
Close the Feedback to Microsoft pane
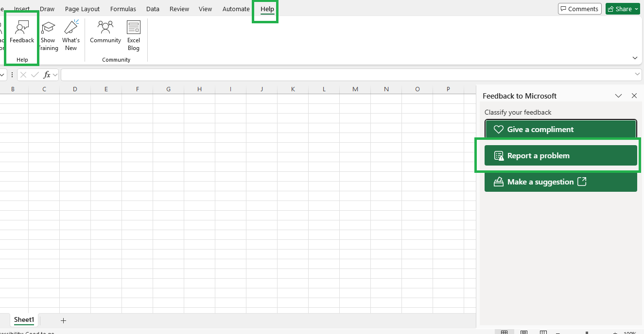pos(634,96)
